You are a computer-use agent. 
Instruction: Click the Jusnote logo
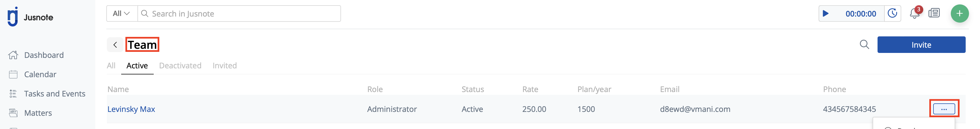(30, 17)
